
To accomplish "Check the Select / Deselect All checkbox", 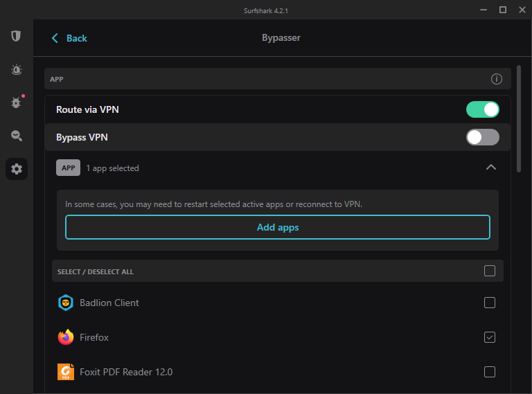I will [490, 271].
